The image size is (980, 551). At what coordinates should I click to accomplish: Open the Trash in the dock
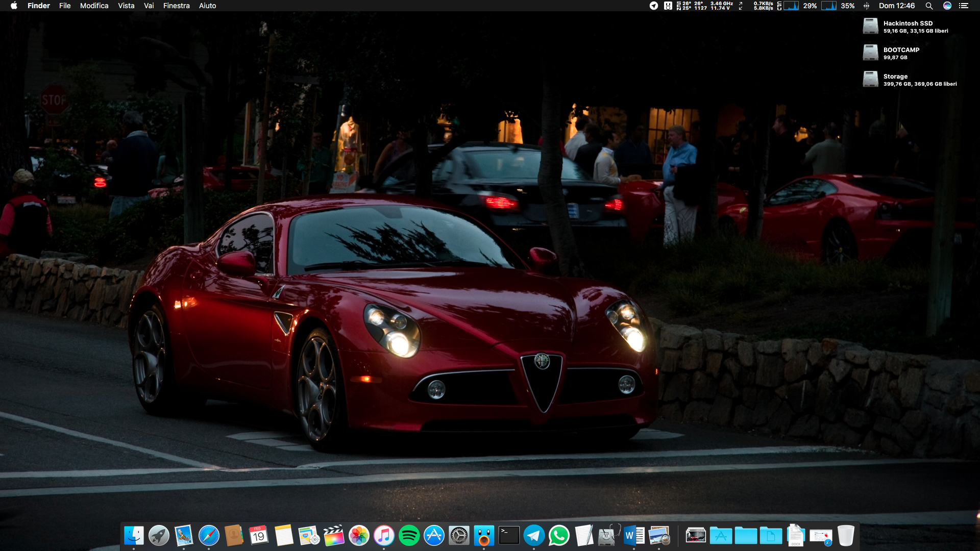[846, 536]
